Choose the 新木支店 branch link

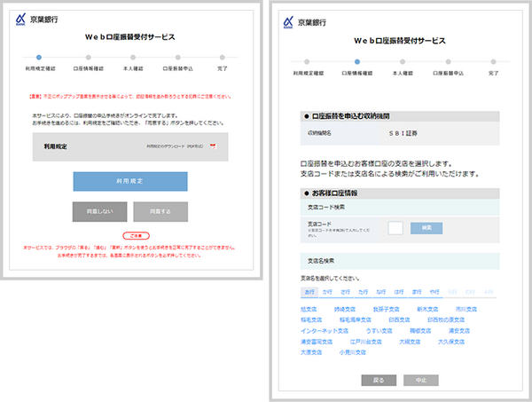tap(427, 310)
